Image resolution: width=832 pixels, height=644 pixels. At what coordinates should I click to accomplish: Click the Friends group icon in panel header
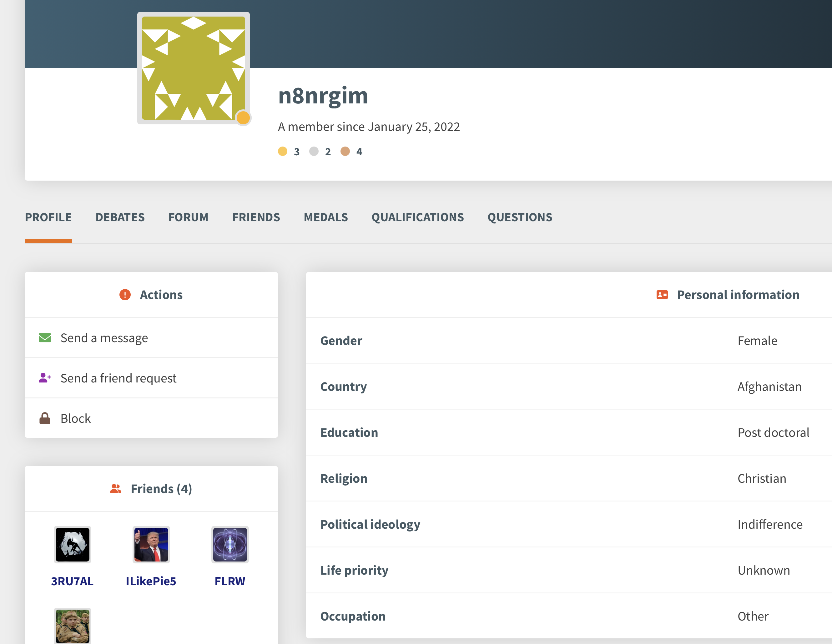click(116, 489)
